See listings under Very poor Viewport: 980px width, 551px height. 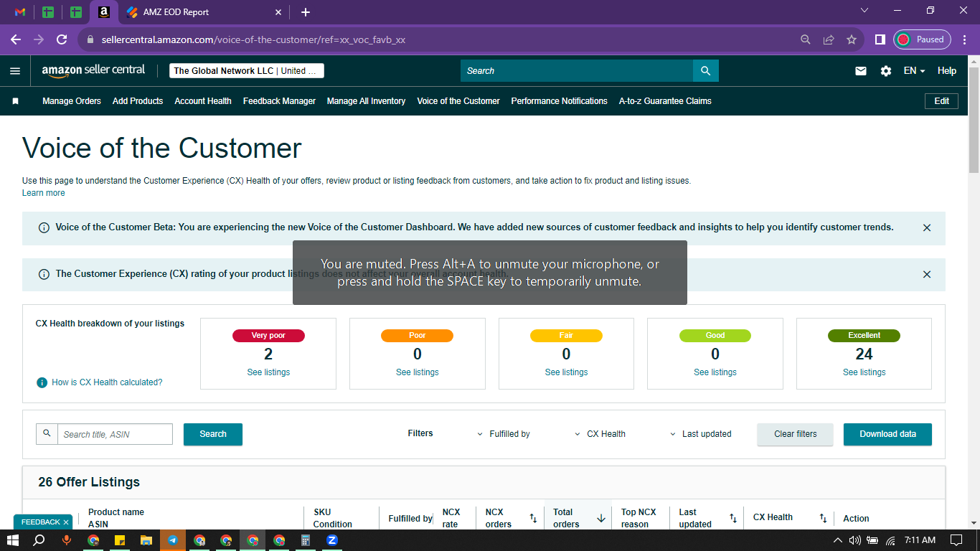(x=268, y=372)
